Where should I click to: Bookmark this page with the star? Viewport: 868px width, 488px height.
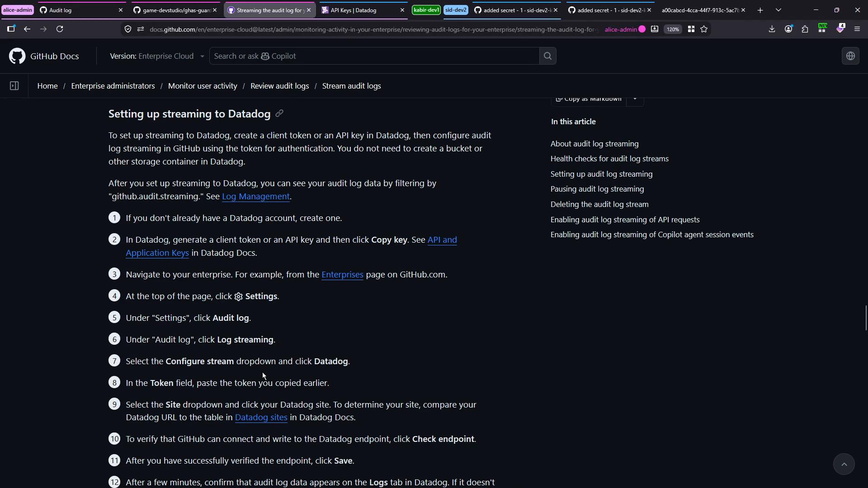(x=704, y=29)
